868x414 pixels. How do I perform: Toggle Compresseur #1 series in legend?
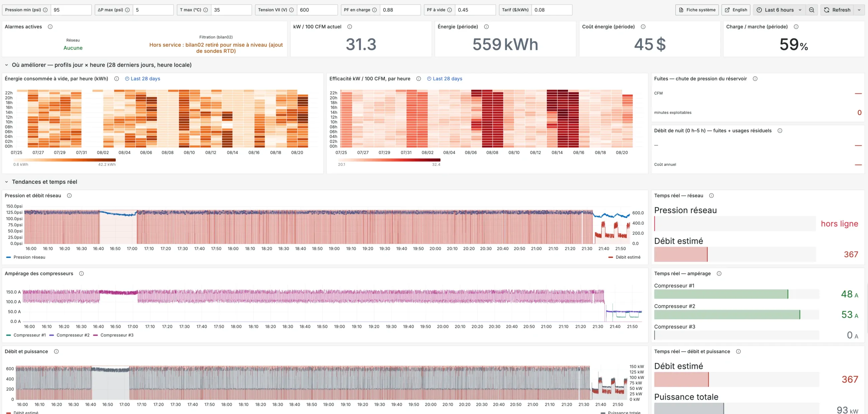(26, 335)
